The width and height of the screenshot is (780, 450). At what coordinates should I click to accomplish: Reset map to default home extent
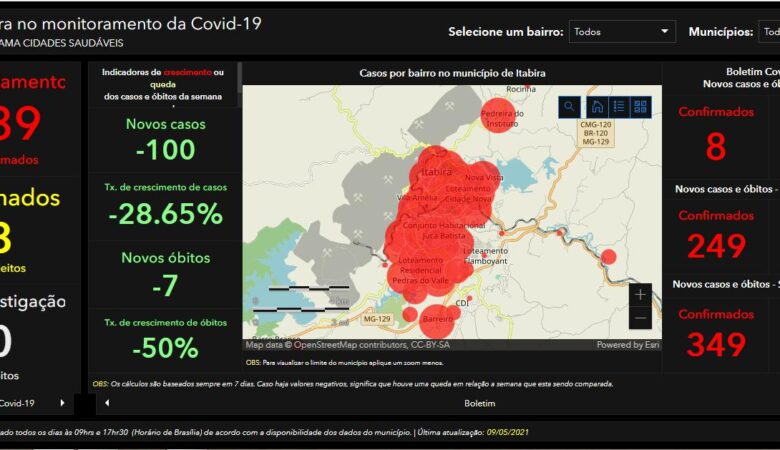(x=596, y=106)
